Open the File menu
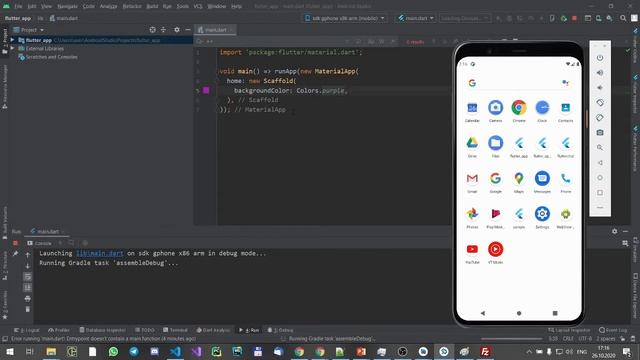640x360 pixels. (18, 6)
